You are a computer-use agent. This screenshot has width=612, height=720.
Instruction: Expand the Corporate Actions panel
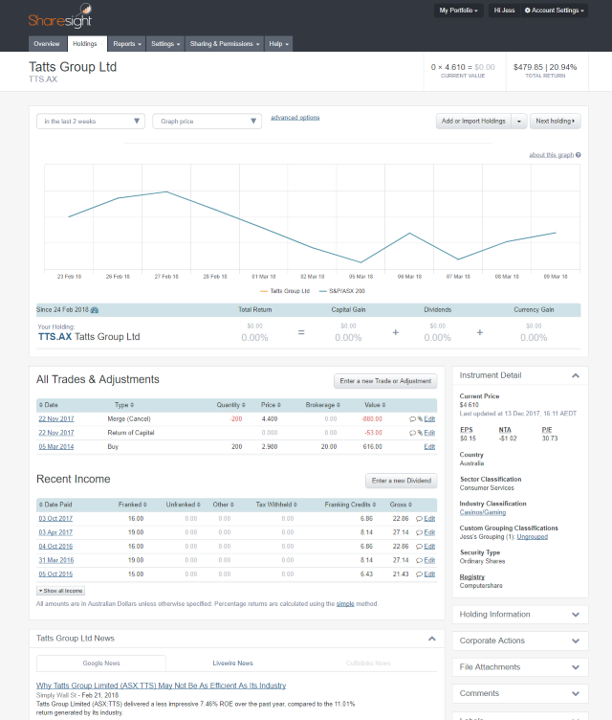tap(576, 641)
